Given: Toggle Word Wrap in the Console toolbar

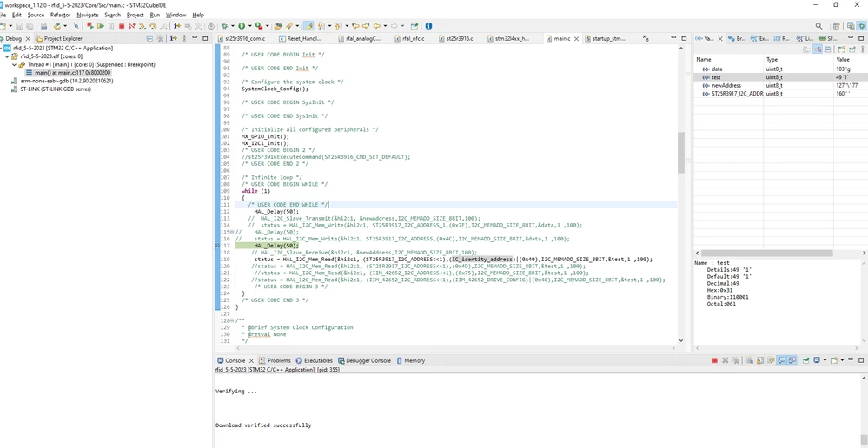Looking at the screenshot, I should 771,360.
